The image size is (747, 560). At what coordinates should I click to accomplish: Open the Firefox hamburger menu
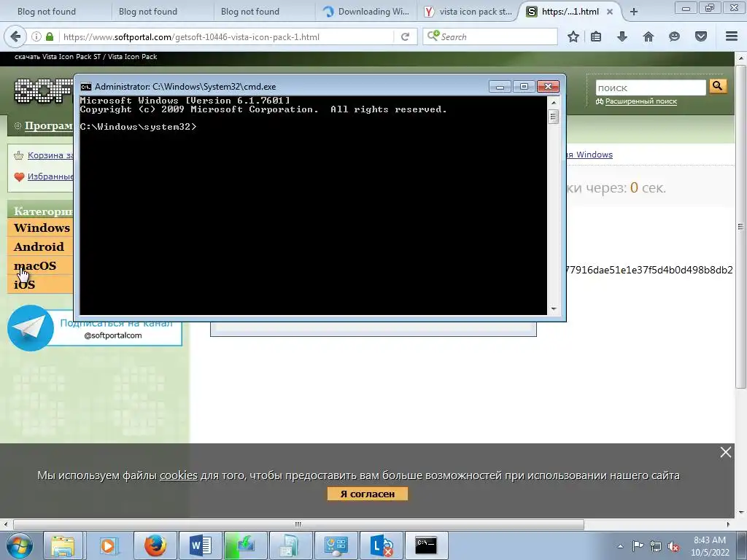click(x=731, y=36)
